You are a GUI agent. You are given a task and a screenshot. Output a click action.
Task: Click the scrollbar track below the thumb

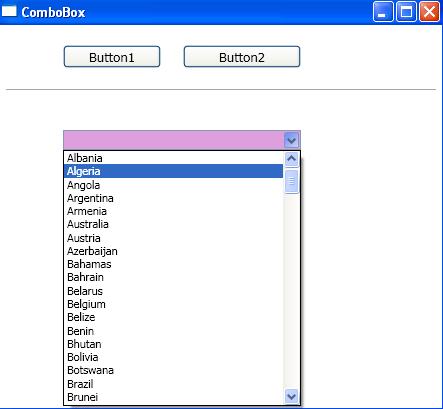(292, 291)
